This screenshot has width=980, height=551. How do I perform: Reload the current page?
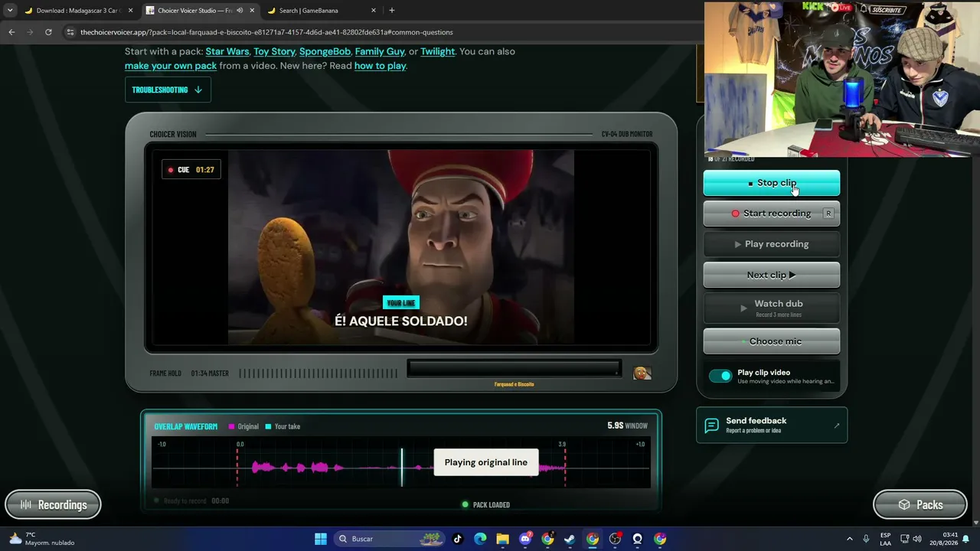[x=48, y=32]
